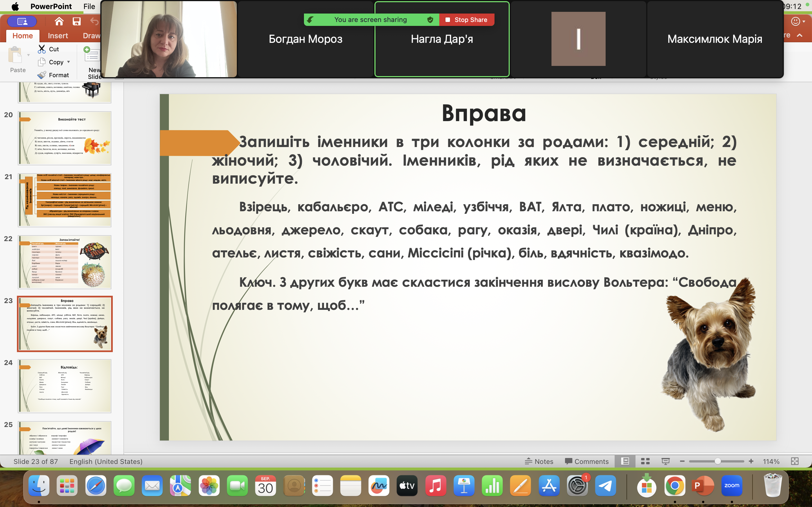Open the Insert ribbon tab
This screenshot has height=507, width=812.
[58, 35]
